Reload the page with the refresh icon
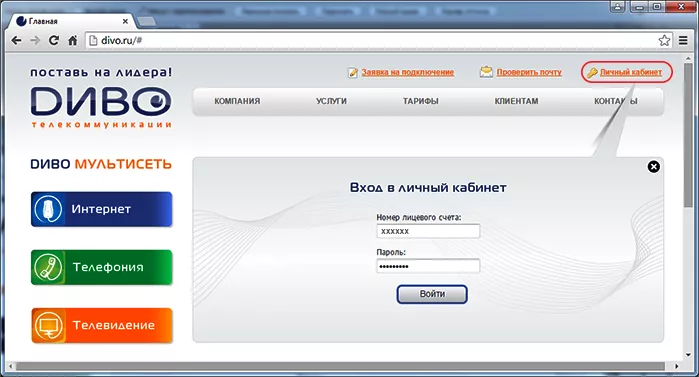Image resolution: width=699 pixels, height=377 pixels. click(54, 41)
